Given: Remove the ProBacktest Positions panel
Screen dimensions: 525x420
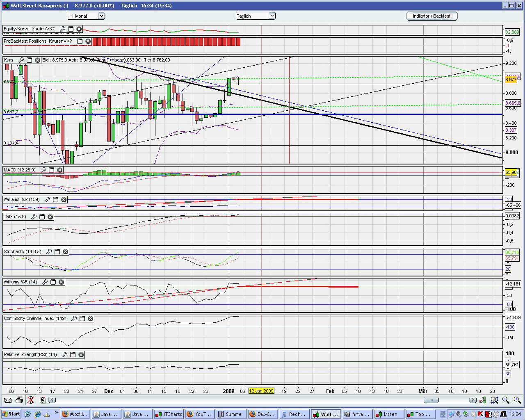Looking at the screenshot, I should [x=88, y=41].
